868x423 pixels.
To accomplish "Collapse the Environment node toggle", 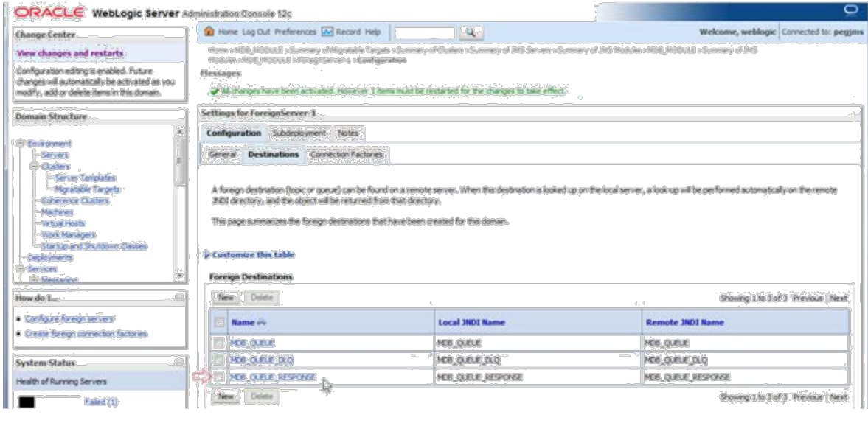I will 21,143.
